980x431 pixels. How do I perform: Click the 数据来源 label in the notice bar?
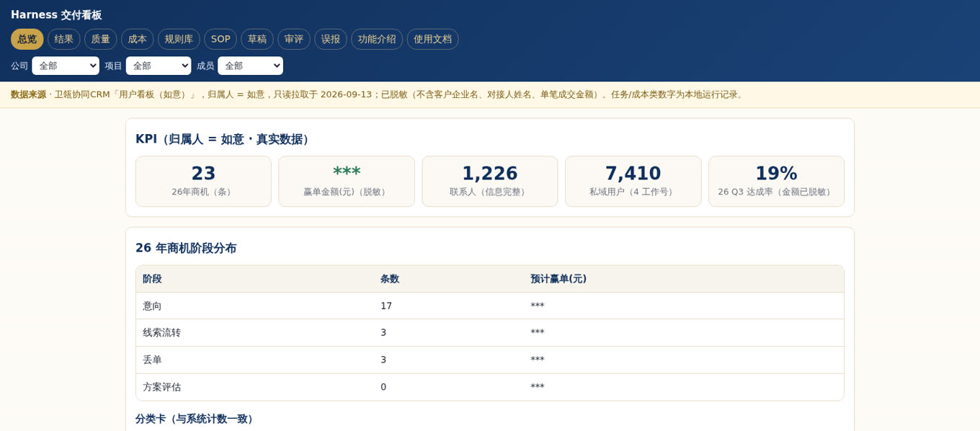click(28, 94)
